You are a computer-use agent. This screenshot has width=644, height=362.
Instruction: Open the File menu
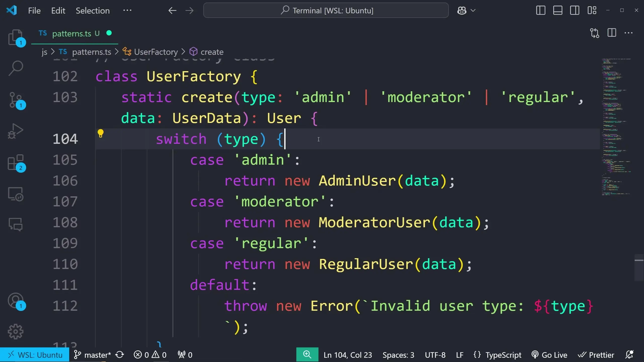[34, 11]
